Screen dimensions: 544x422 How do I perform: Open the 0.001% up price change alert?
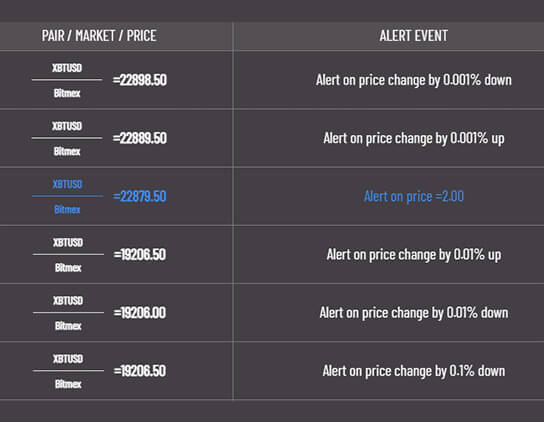414,138
